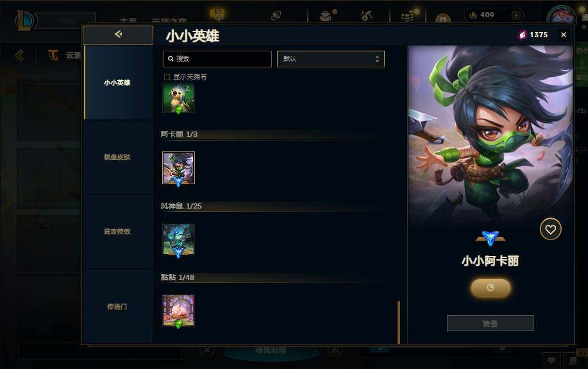Switch to the 棋盘皮肤 tab
The height and width of the screenshot is (369, 588).
click(x=117, y=157)
